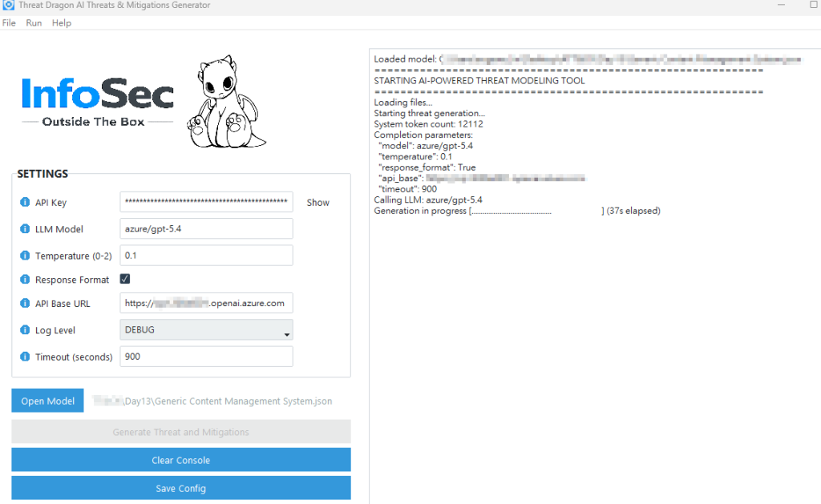
Task: Click 'STARTING AI-POWERED THREAT MODELING TOOL' console line
Action: 479,81
